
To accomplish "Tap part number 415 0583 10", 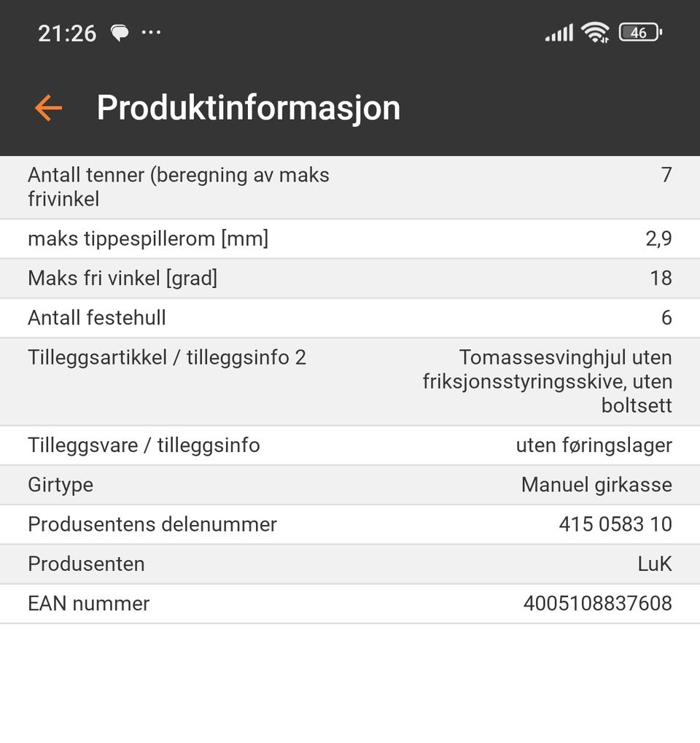I will [615, 524].
